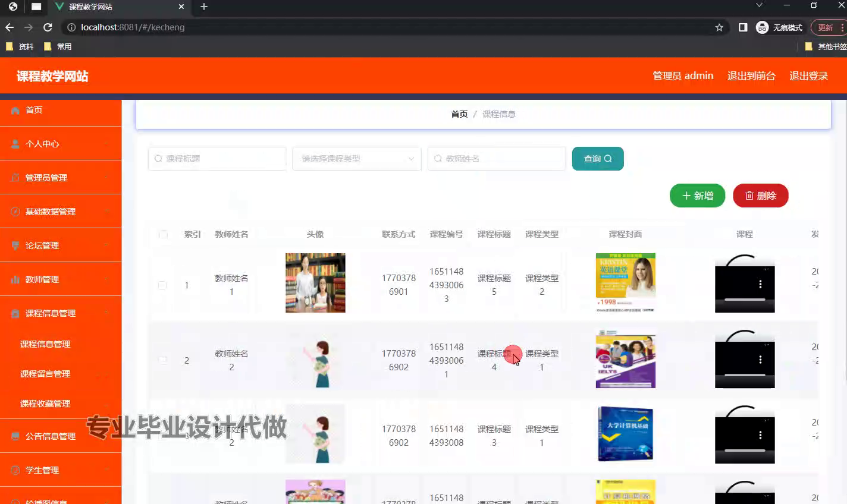Click the address bar URL

tap(133, 27)
